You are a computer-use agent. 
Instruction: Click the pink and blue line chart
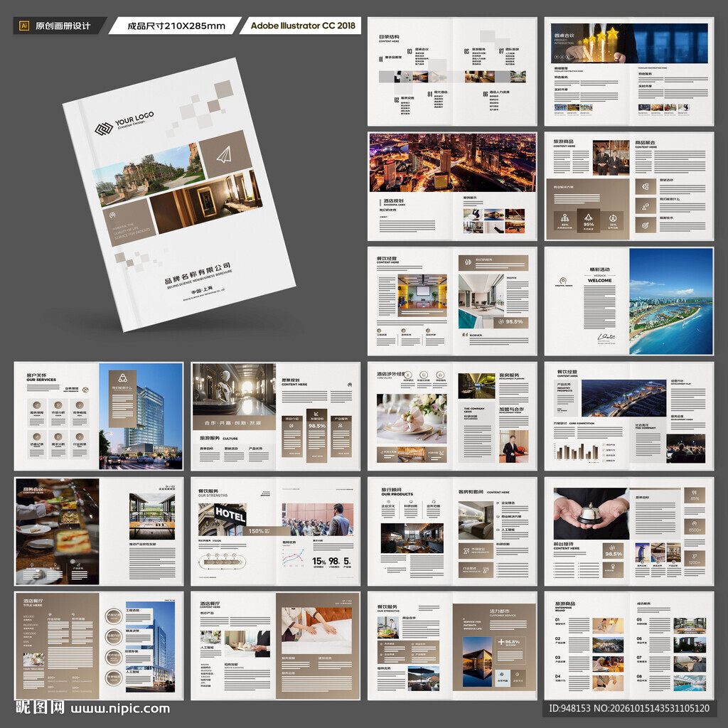pos(293,557)
